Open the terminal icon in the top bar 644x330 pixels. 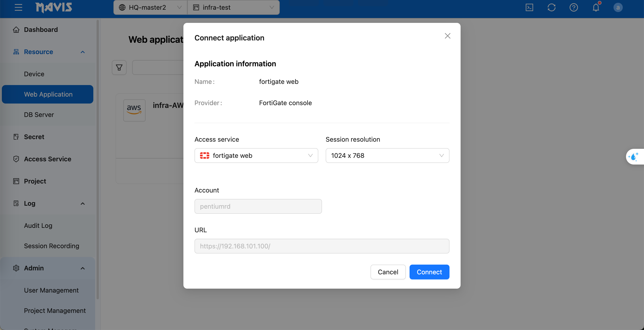[529, 7]
